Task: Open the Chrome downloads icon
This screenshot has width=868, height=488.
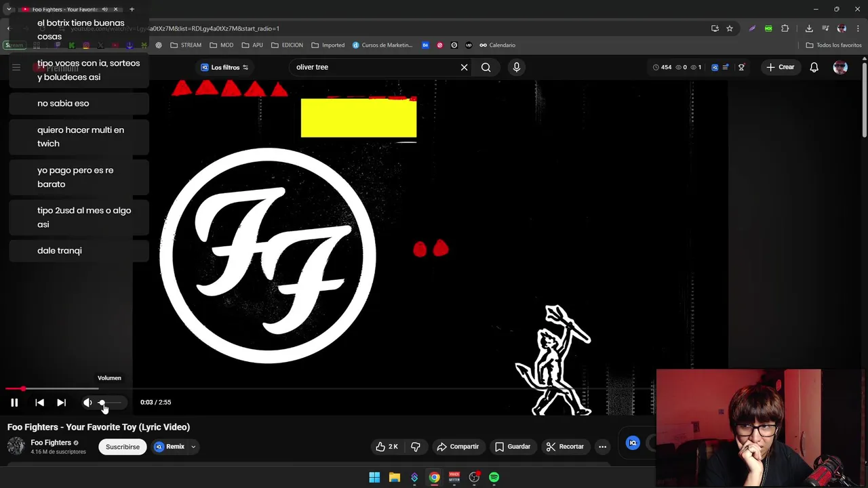Action: point(809,28)
